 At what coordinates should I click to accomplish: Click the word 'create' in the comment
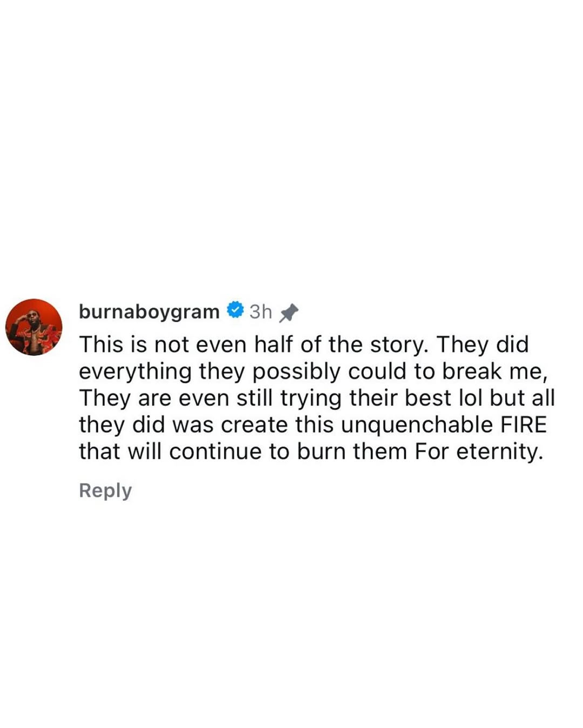tap(254, 425)
